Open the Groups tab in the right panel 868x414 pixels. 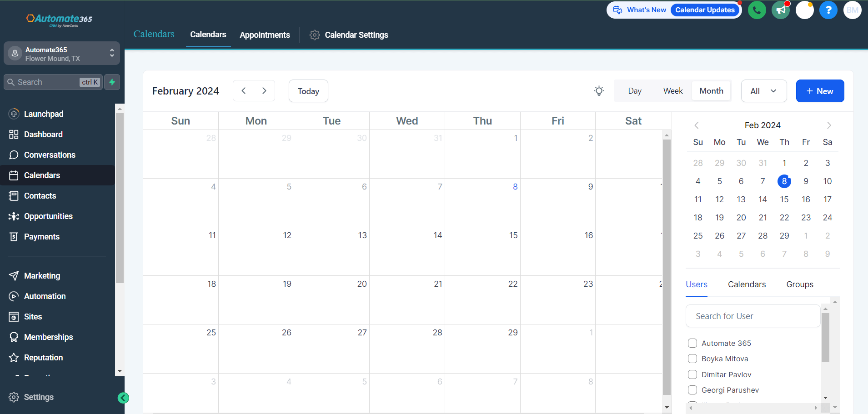[x=799, y=284]
